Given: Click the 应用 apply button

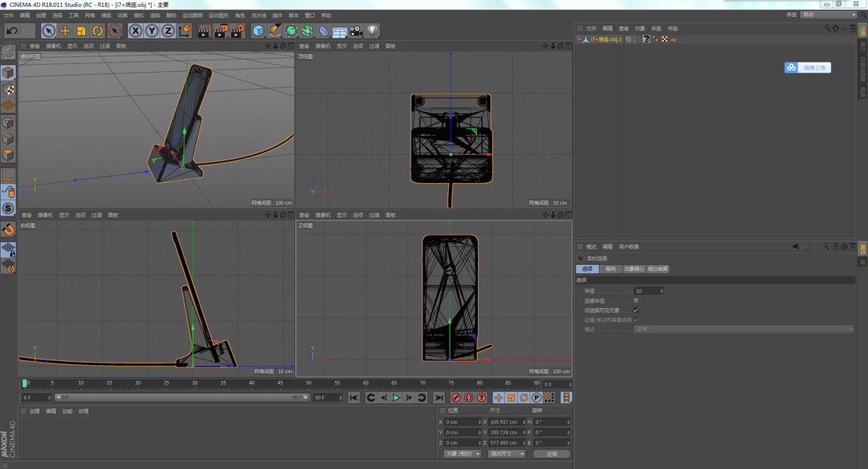Looking at the screenshot, I should pyautogui.click(x=551, y=453).
